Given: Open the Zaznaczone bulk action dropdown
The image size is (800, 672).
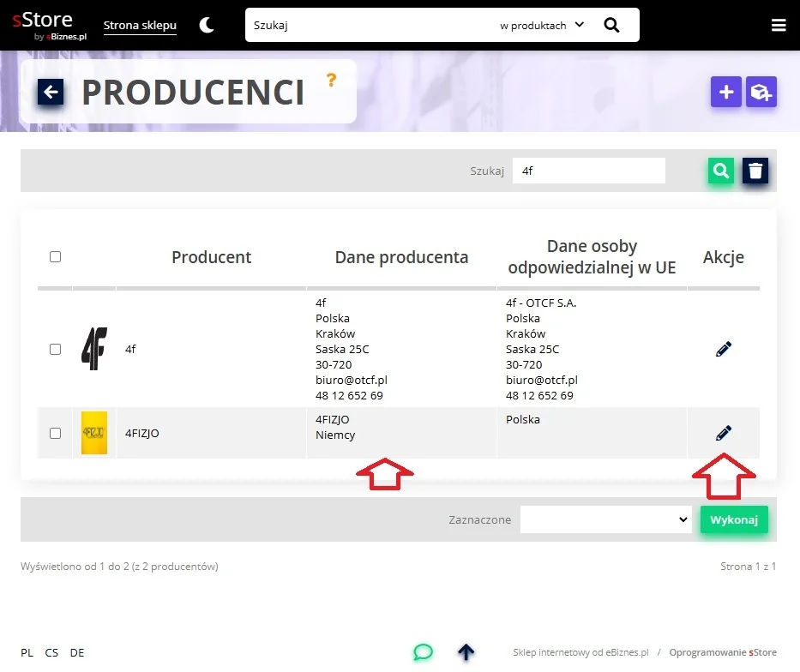Looking at the screenshot, I should click(x=605, y=519).
